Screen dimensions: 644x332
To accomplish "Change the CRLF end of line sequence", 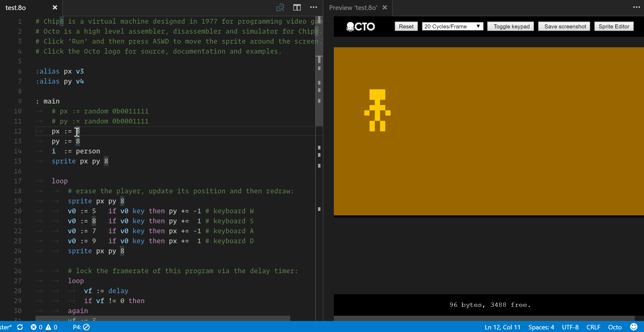I will 593,327.
